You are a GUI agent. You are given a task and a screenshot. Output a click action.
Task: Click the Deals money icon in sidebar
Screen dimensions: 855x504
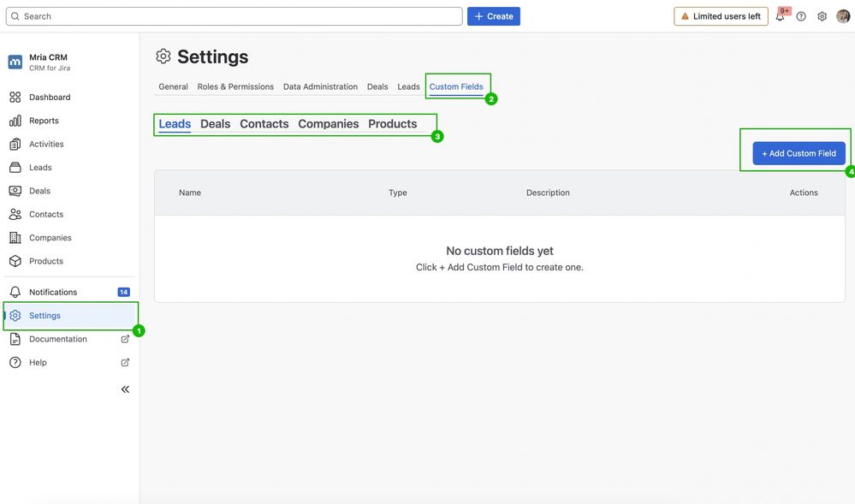(15, 191)
